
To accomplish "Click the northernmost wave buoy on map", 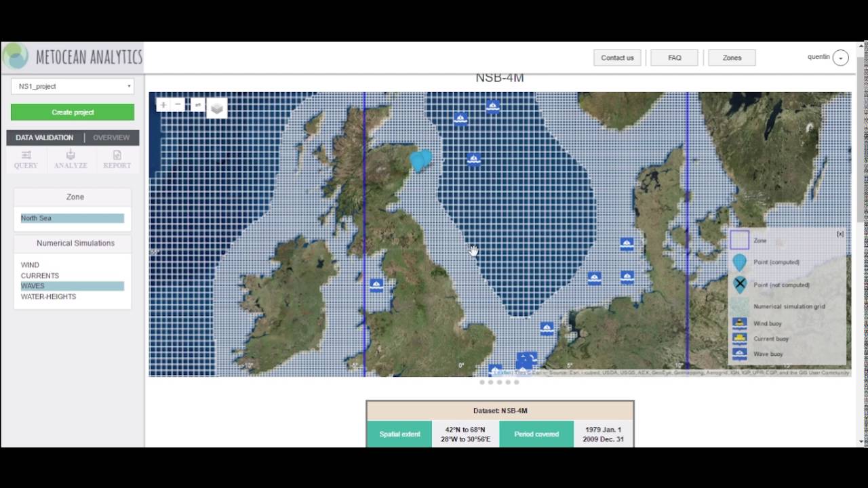I will (x=493, y=106).
